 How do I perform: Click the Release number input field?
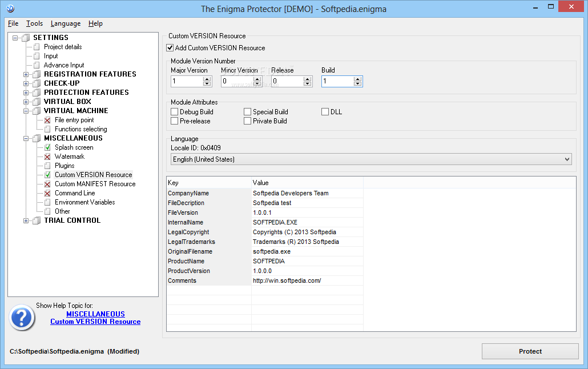click(x=287, y=81)
